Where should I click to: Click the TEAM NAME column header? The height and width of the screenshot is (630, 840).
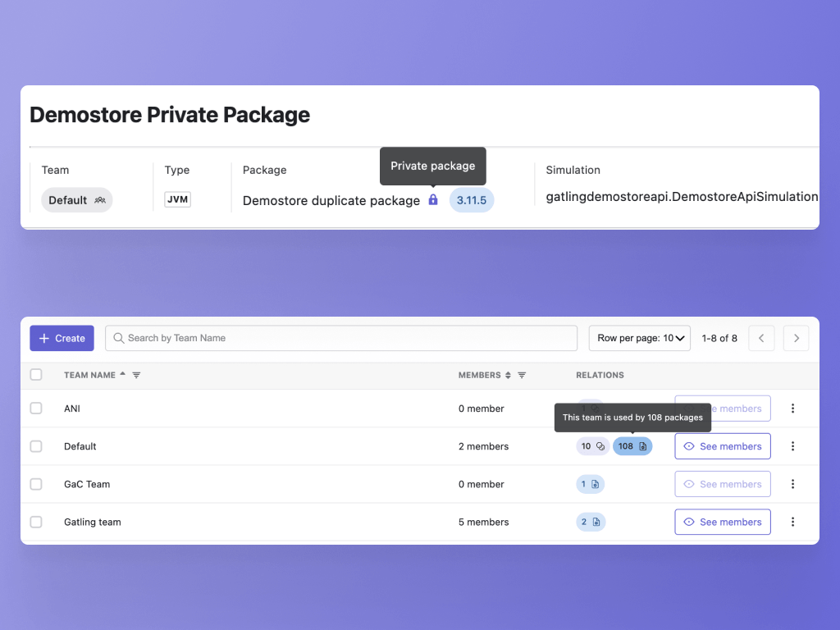coord(89,375)
